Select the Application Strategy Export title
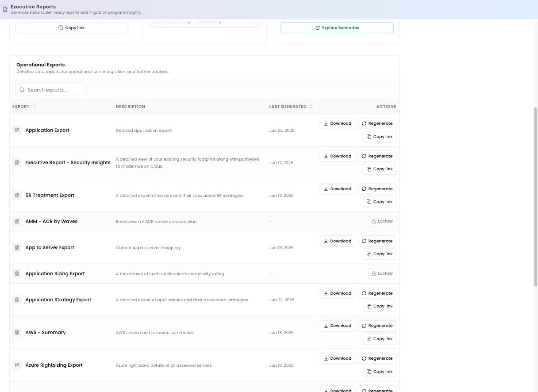The image size is (538, 392). (x=58, y=300)
